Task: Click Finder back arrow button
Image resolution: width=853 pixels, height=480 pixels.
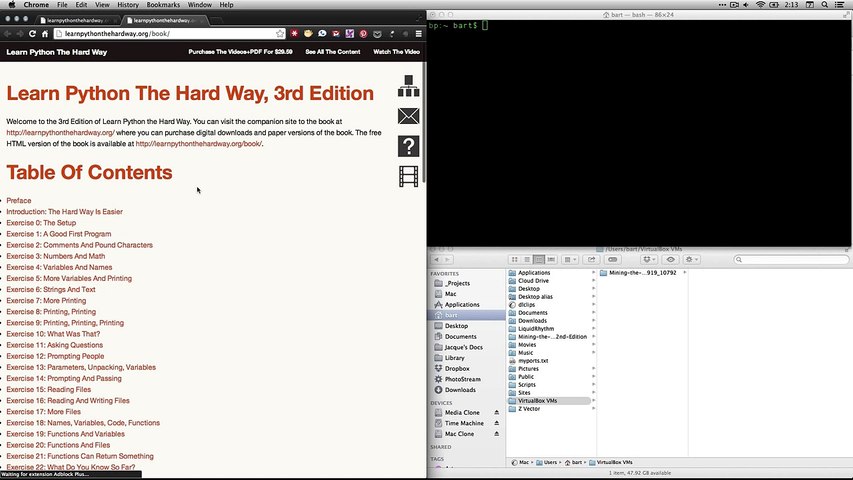Action: (x=436, y=260)
